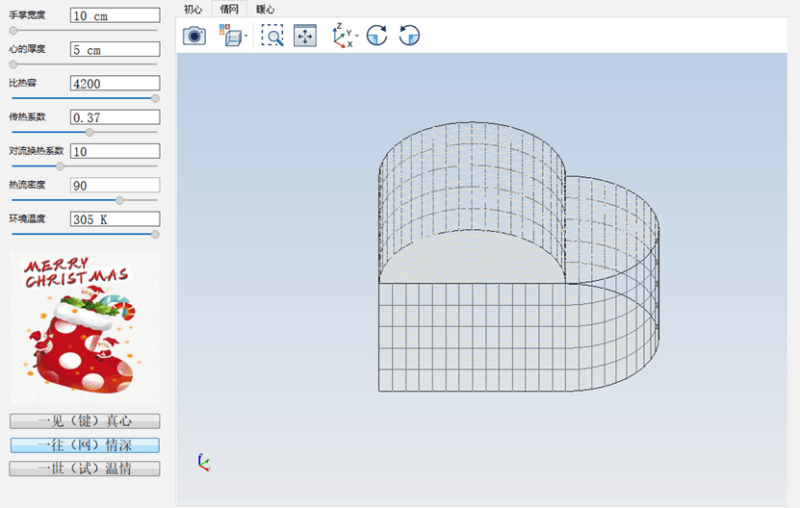This screenshot has width=800, height=508.
Task: Select the 情网 tab
Action: pyautogui.click(x=229, y=9)
